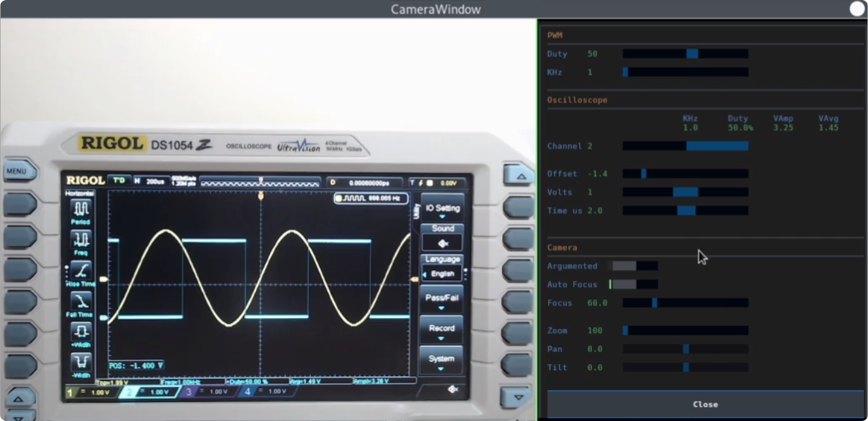Image resolution: width=868 pixels, height=421 pixels.
Task: Click the PWM section header
Action: 555,35
